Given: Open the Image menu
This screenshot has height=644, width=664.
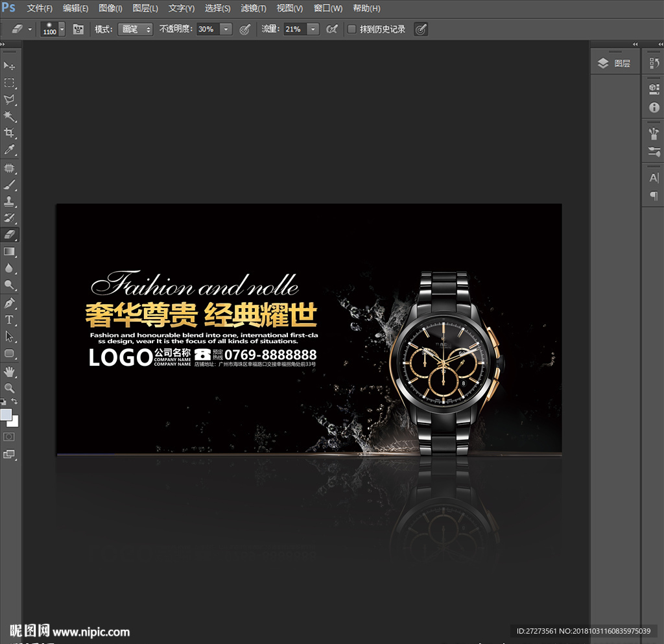Looking at the screenshot, I should [x=110, y=8].
